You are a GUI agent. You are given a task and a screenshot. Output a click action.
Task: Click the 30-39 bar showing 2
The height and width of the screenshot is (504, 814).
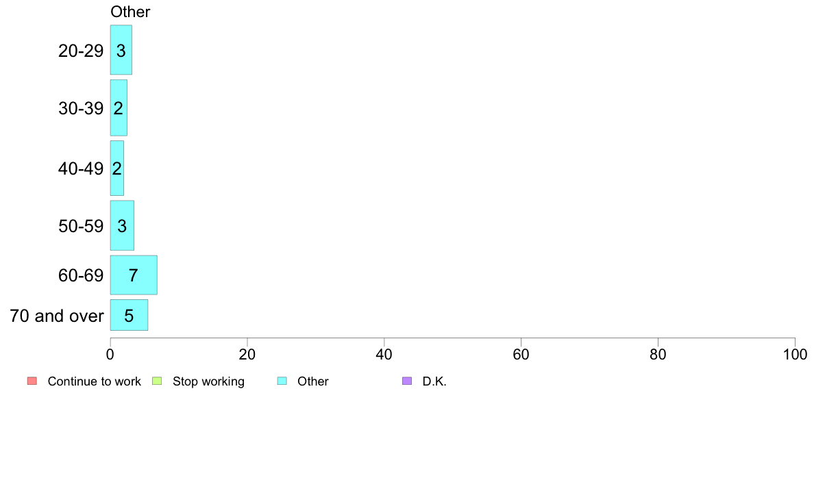coord(119,108)
